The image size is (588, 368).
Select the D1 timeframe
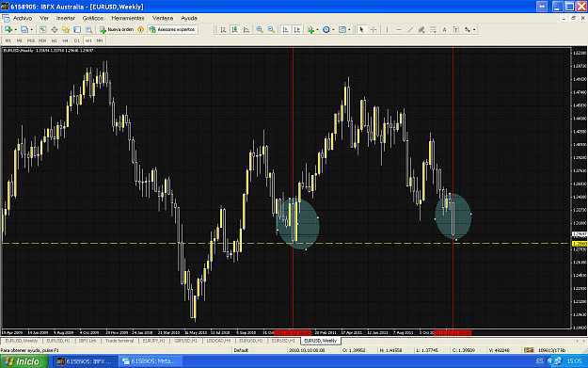point(77,40)
